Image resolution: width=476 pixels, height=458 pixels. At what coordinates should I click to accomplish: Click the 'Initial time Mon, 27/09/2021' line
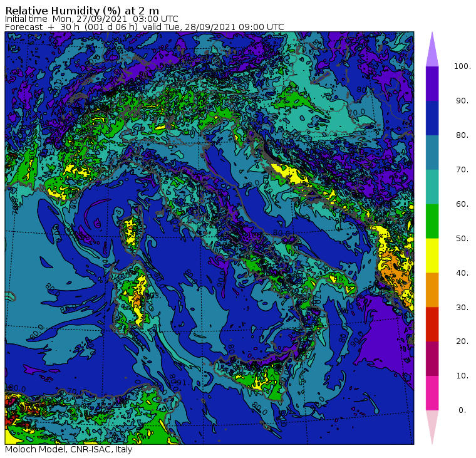[x=91, y=19]
